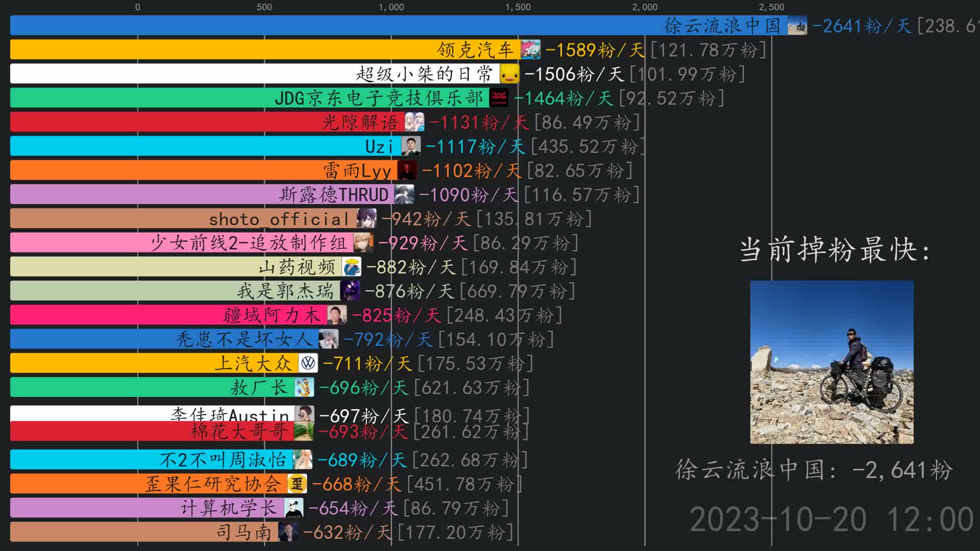This screenshot has height=551, width=980.
Task: Click the [621.63万粉] total for 敖厂长
Action: (472, 388)
